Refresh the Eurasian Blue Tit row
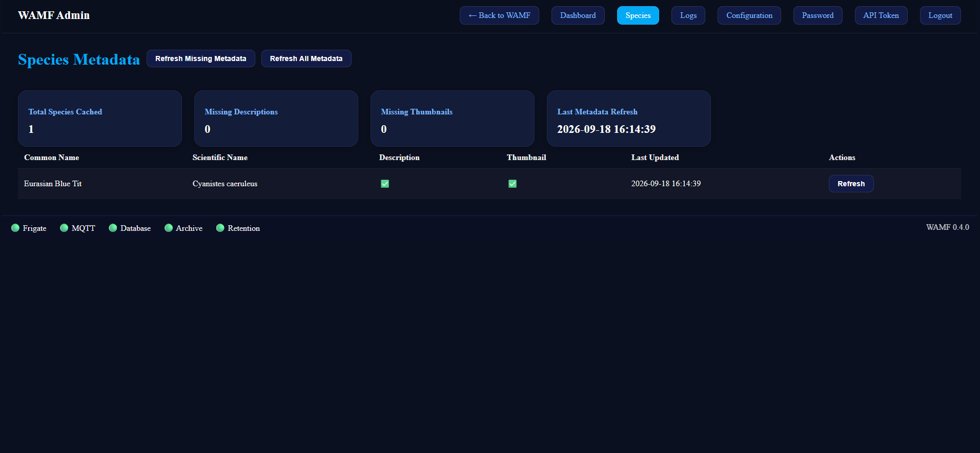Image resolution: width=980 pixels, height=453 pixels. (851, 184)
